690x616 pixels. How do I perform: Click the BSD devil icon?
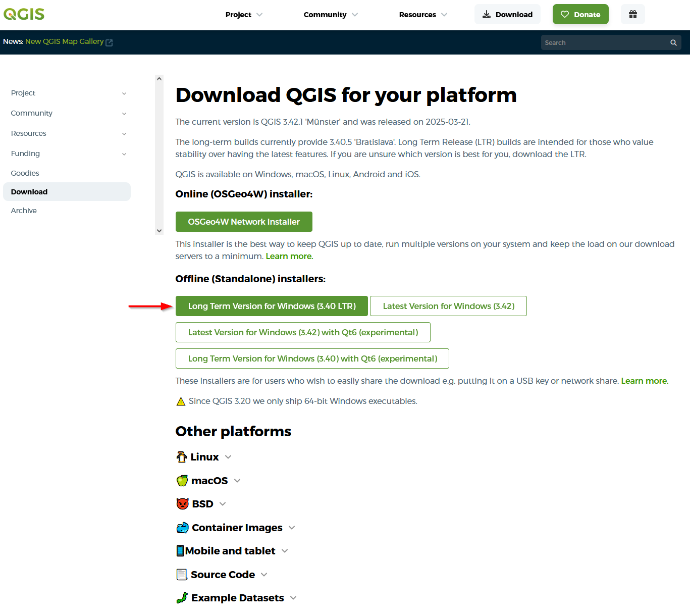pos(182,503)
